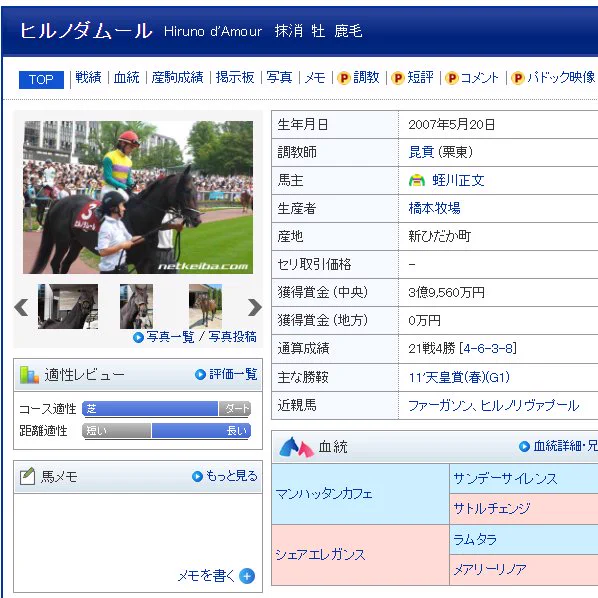Image resolution: width=598 pixels, height=598 pixels.
Task: Open grandsire サンデーサイレンス link
Action: coord(505,479)
